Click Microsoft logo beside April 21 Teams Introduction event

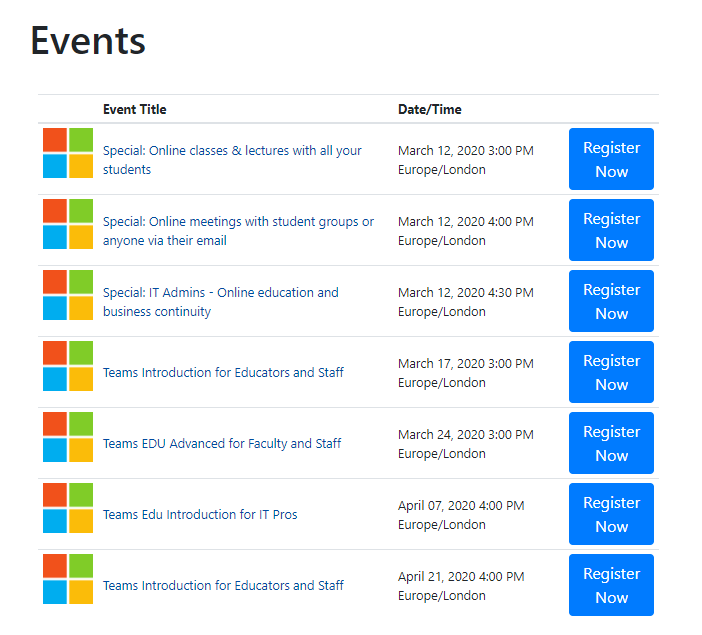(68, 579)
